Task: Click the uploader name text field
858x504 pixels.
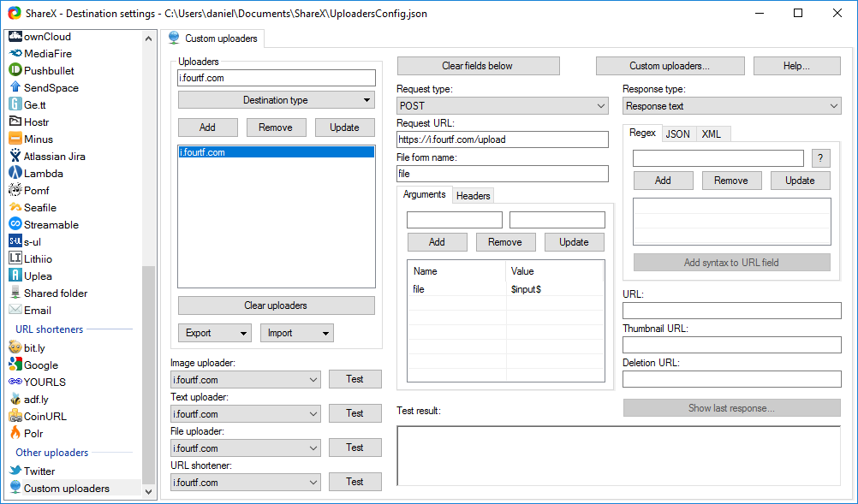Action: coord(277,78)
